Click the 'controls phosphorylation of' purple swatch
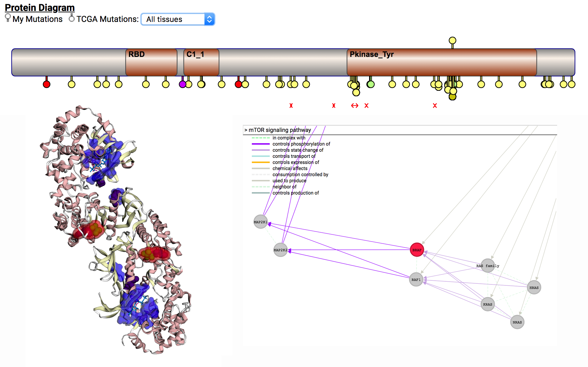Screen dimensions: 588x367 (261, 144)
